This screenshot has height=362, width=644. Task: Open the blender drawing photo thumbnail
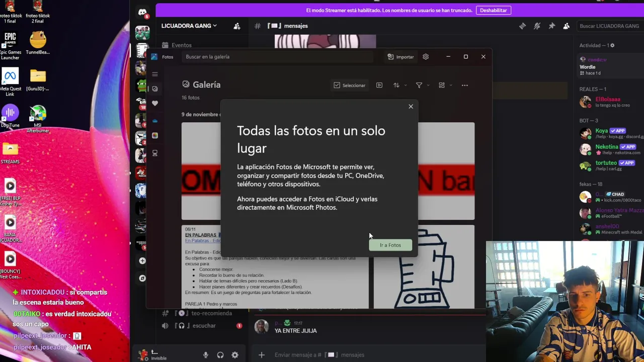[x=424, y=266]
